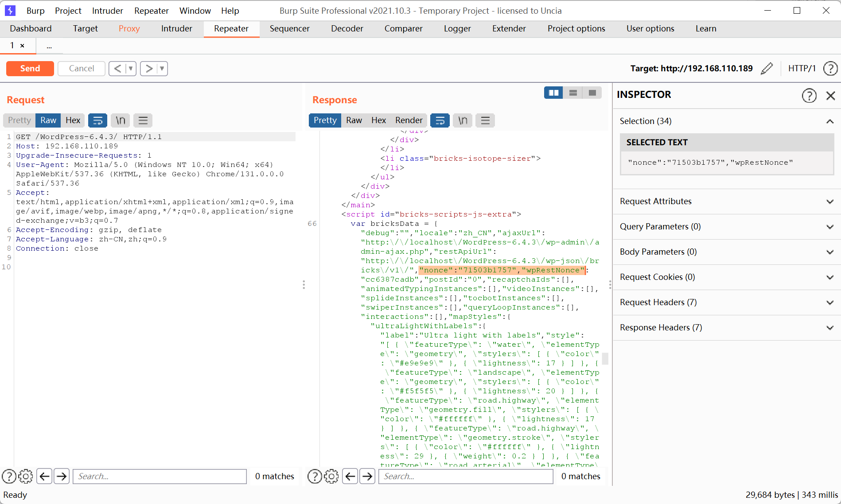Click the response pane vertical scrollbar thumb

[605, 358]
